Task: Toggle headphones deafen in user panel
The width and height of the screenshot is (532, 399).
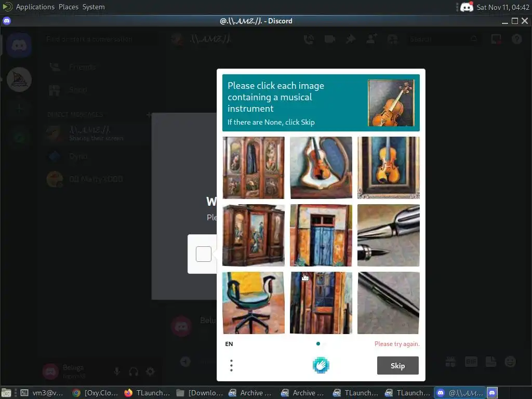Action: (x=134, y=371)
